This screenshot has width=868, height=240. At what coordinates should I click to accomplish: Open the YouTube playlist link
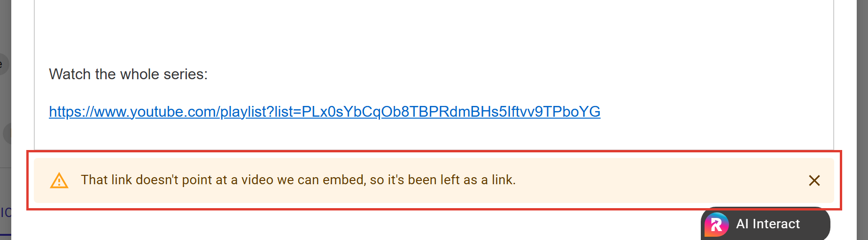(325, 112)
